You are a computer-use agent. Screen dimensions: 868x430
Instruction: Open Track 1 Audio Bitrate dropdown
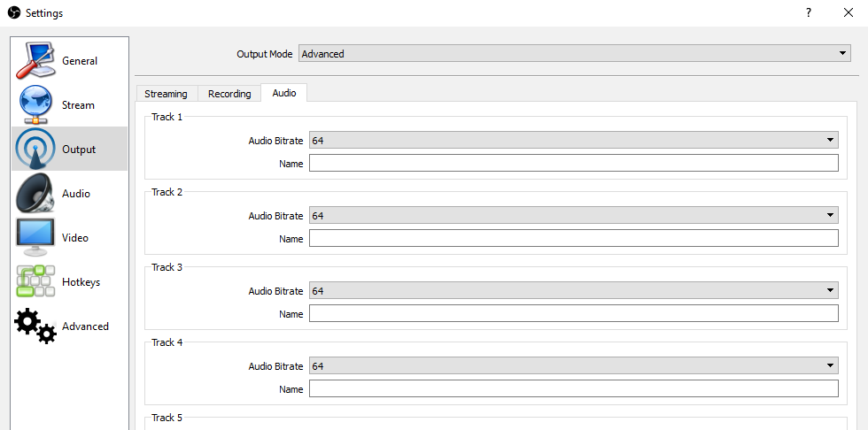[572, 140]
